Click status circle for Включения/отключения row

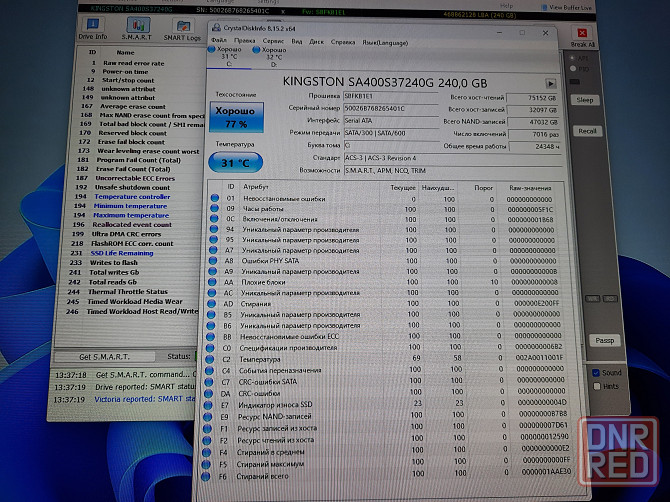coord(214,219)
